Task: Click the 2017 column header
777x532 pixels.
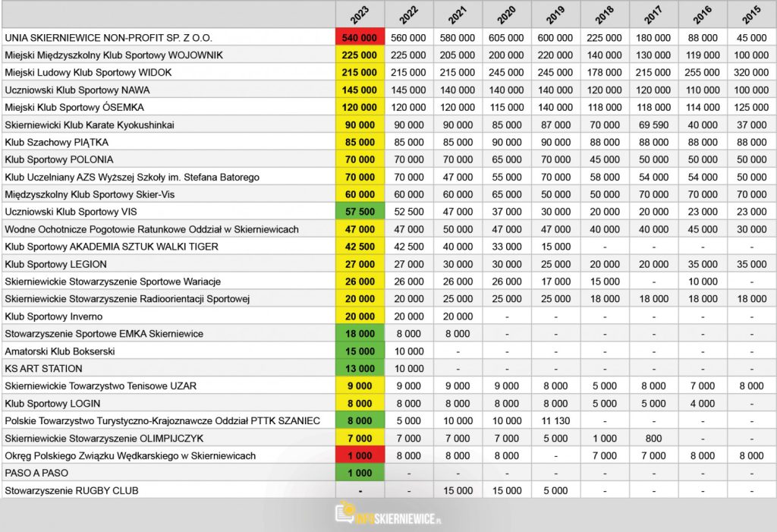Action: [x=653, y=14]
